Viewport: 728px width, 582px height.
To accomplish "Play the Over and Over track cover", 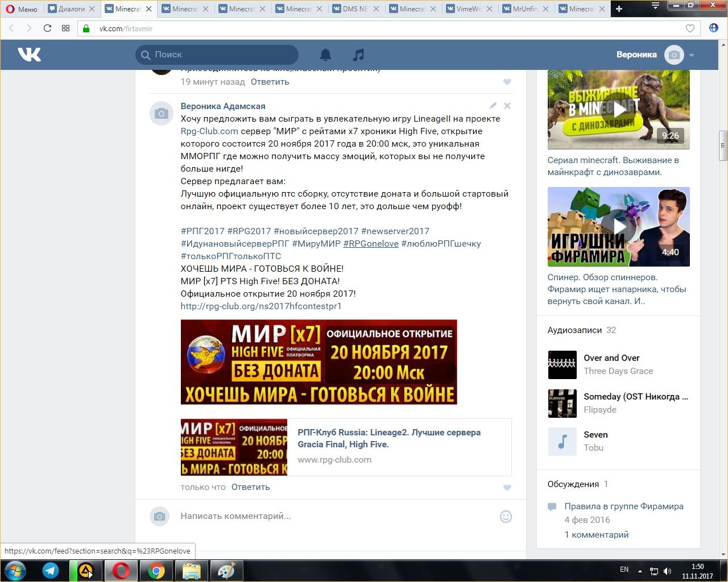I will point(562,365).
